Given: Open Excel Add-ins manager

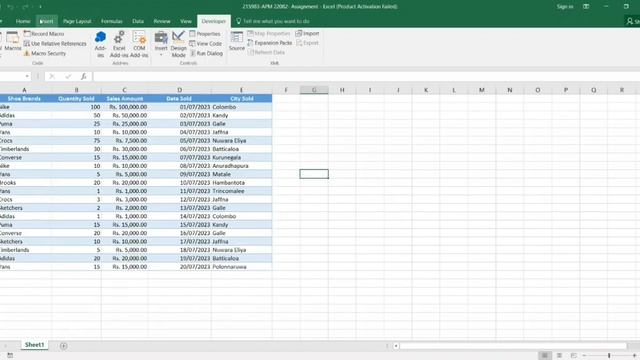Looking at the screenshot, I should click(x=119, y=44).
